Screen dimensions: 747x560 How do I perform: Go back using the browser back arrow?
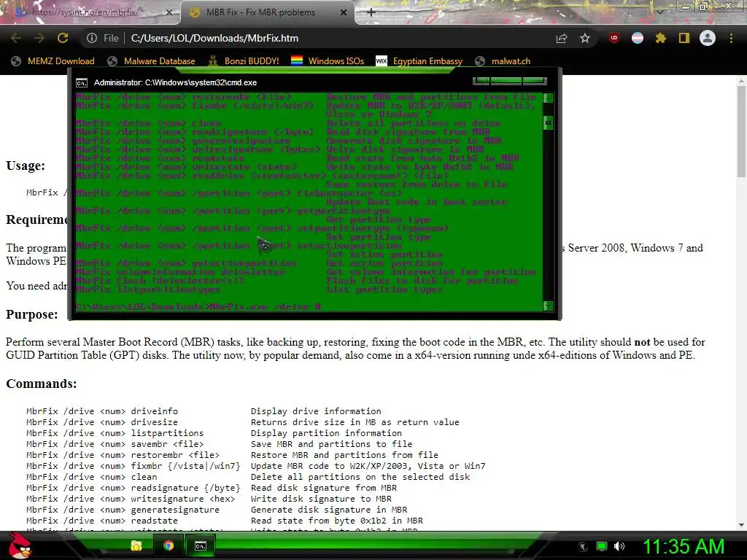16,38
